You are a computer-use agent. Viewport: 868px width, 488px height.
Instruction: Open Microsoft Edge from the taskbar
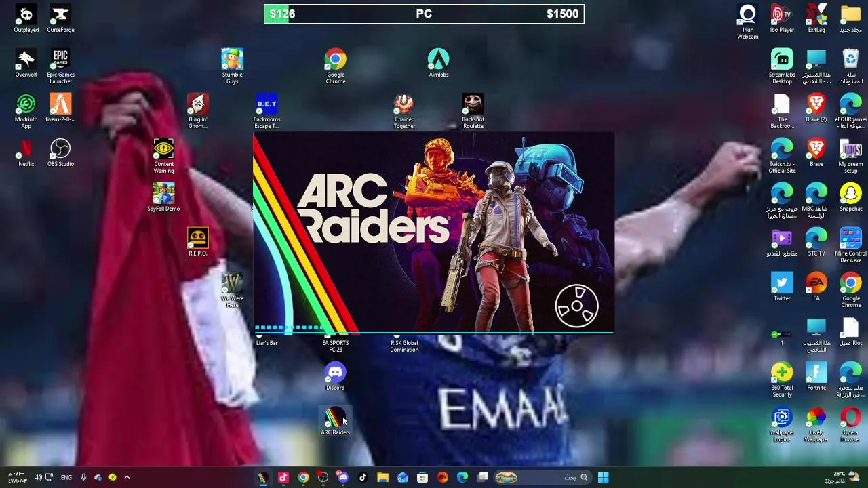462,477
